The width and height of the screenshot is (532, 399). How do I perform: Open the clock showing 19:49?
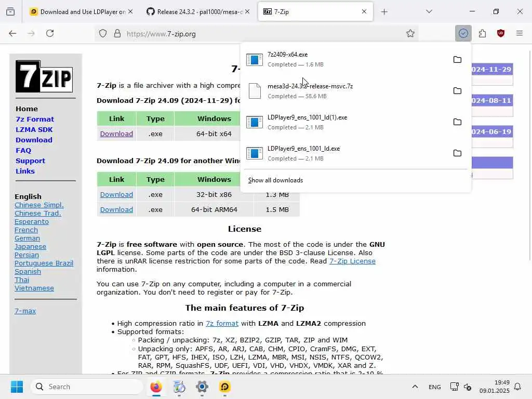tap(495, 387)
